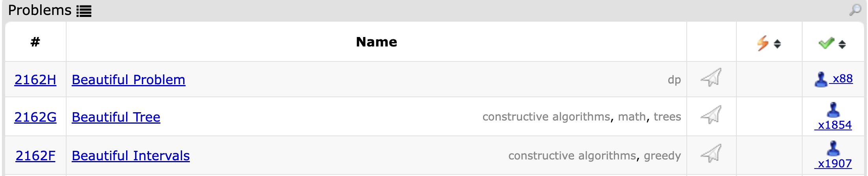The width and height of the screenshot is (868, 176).
Task: Open problem 2162G link
Action: [x=35, y=117]
